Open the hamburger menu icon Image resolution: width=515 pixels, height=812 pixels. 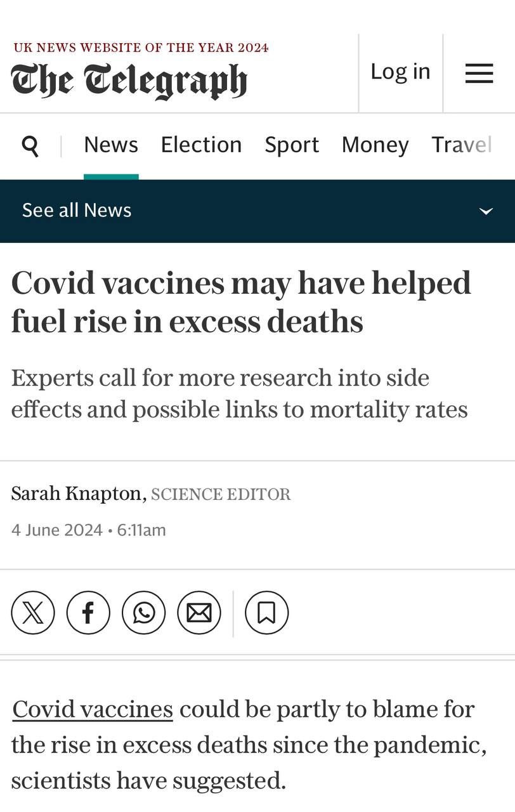click(479, 74)
